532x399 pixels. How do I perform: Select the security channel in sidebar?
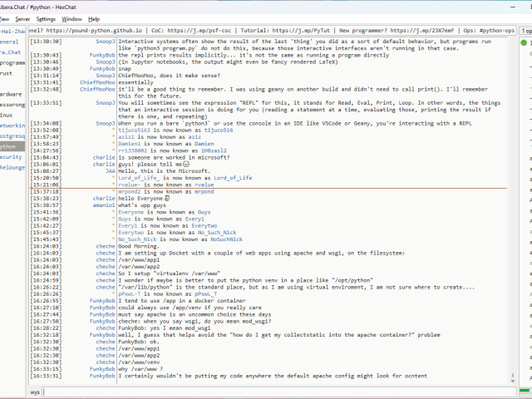(11, 156)
